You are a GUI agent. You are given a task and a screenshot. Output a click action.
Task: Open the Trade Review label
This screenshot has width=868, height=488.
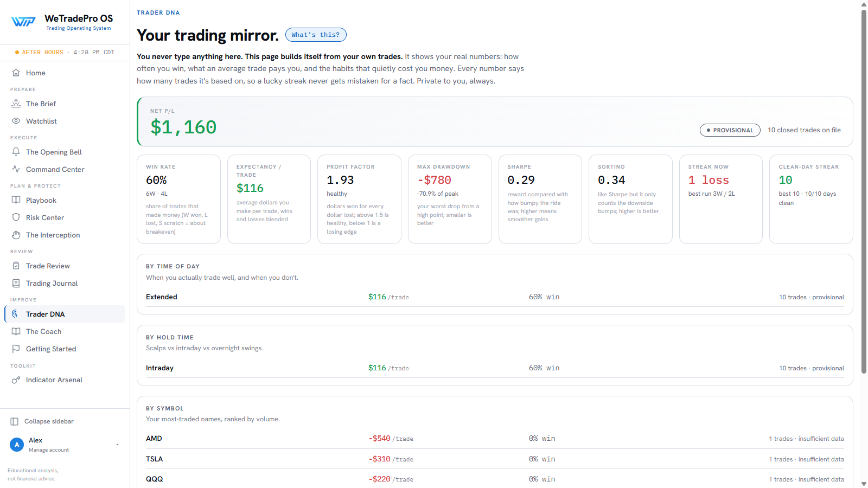[x=48, y=266]
